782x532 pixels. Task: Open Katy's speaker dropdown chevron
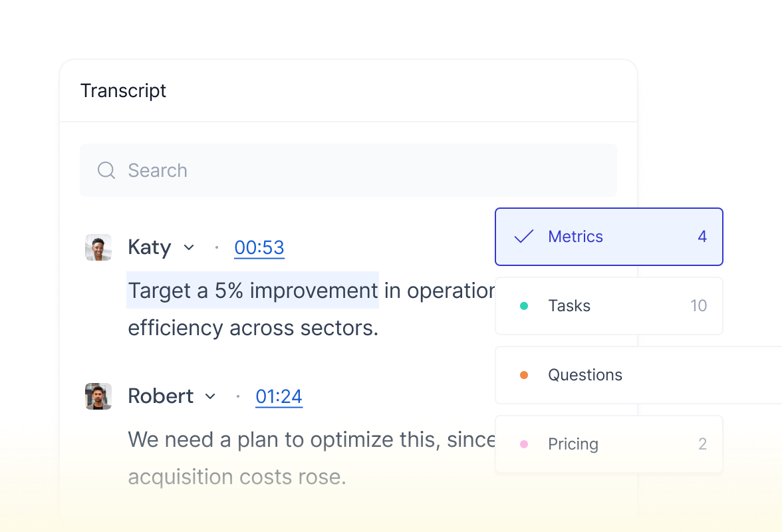[188, 247]
